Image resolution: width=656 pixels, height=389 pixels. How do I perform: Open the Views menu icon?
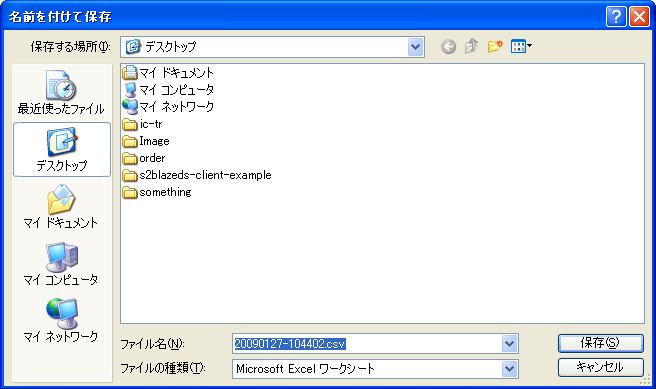[x=521, y=46]
